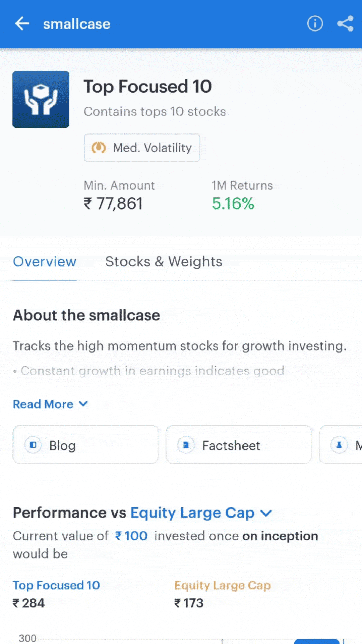Tap the Equity Large Cap legend label
Screen dimensions: 362x644
point(222,586)
